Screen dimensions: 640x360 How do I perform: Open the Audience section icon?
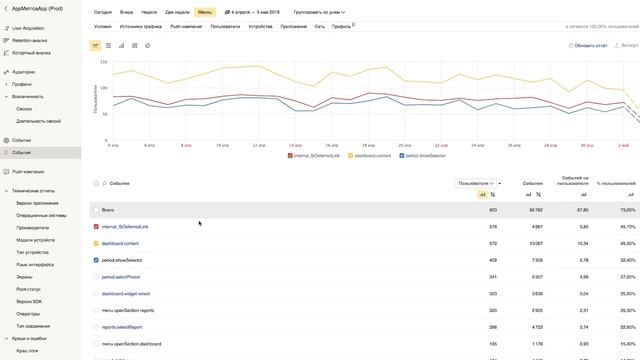(x=6, y=72)
